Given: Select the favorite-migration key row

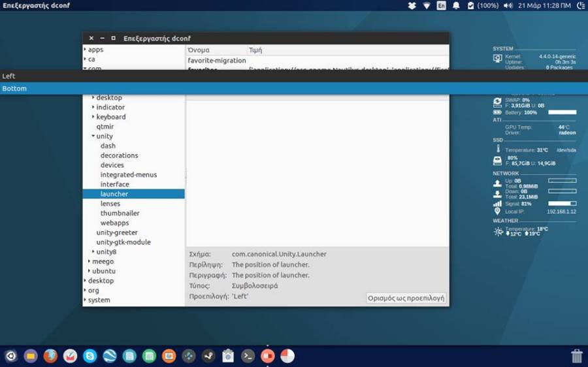Looking at the screenshot, I should [318, 60].
